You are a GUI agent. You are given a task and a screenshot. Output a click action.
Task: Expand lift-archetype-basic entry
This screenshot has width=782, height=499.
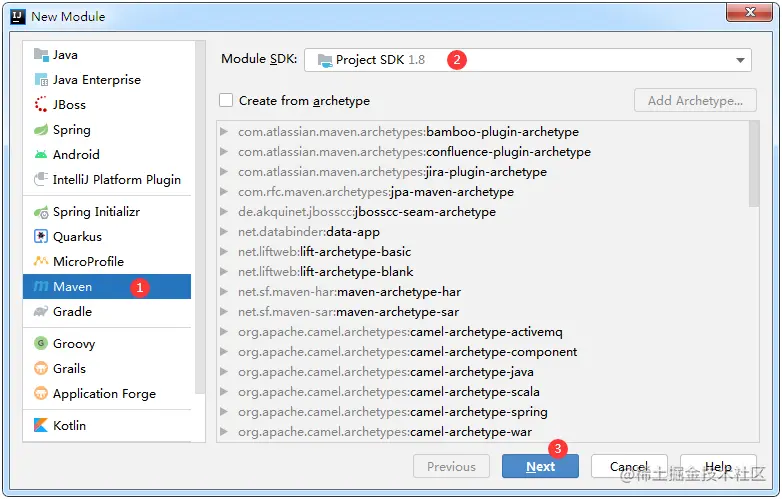click(x=224, y=251)
